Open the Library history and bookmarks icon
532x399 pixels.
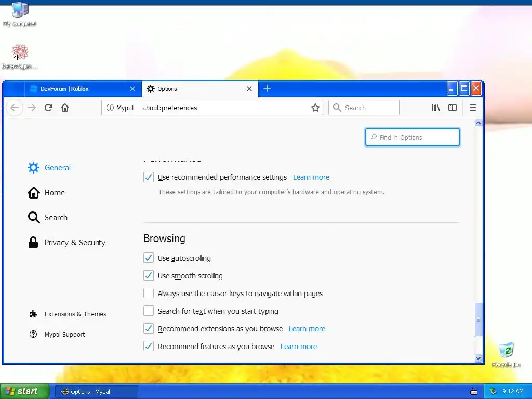click(x=436, y=108)
